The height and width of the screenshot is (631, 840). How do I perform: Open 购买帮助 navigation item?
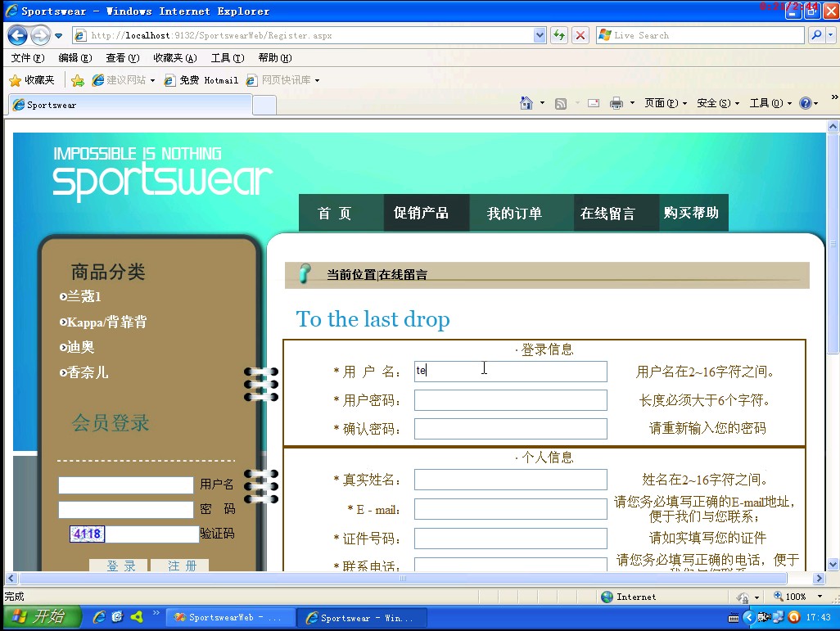pyautogui.click(x=693, y=213)
